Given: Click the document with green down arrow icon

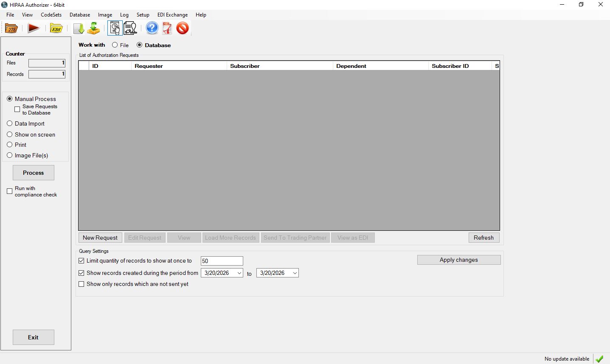Looking at the screenshot, I should coord(79,28).
